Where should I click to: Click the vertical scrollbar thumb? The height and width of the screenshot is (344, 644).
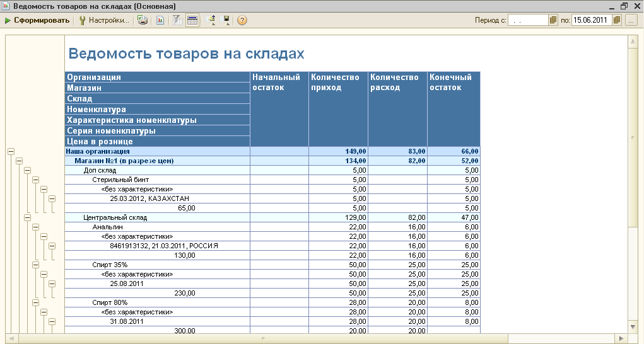pyautogui.click(x=633, y=137)
